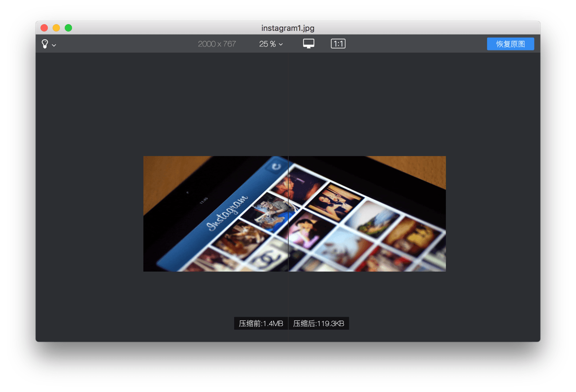
Task: Minimize the window with yellow button
Action: pyautogui.click(x=56, y=28)
